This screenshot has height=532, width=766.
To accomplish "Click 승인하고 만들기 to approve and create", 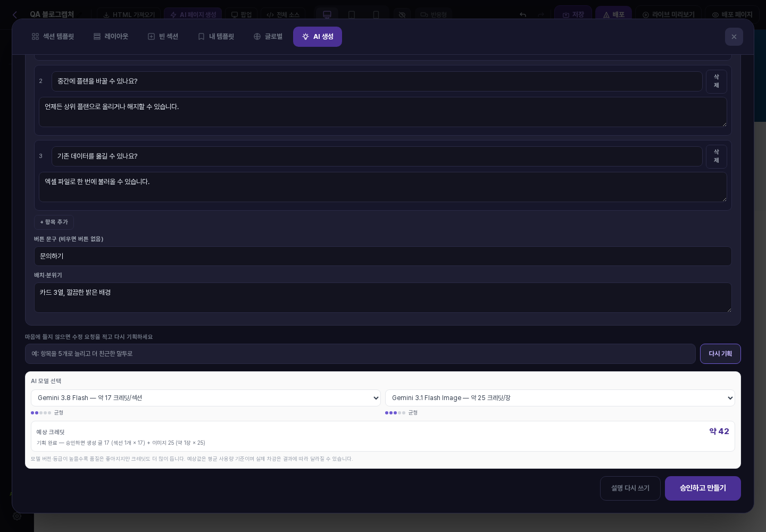I will coord(703,488).
